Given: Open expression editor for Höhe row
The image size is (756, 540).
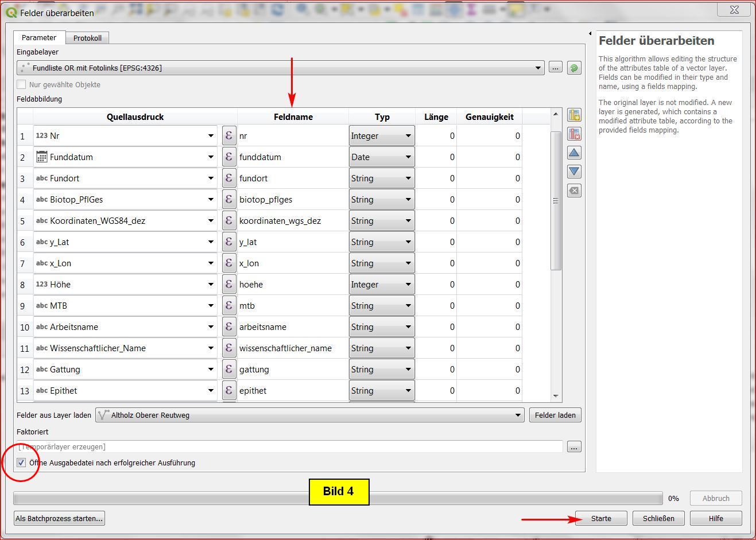Looking at the screenshot, I should point(229,285).
